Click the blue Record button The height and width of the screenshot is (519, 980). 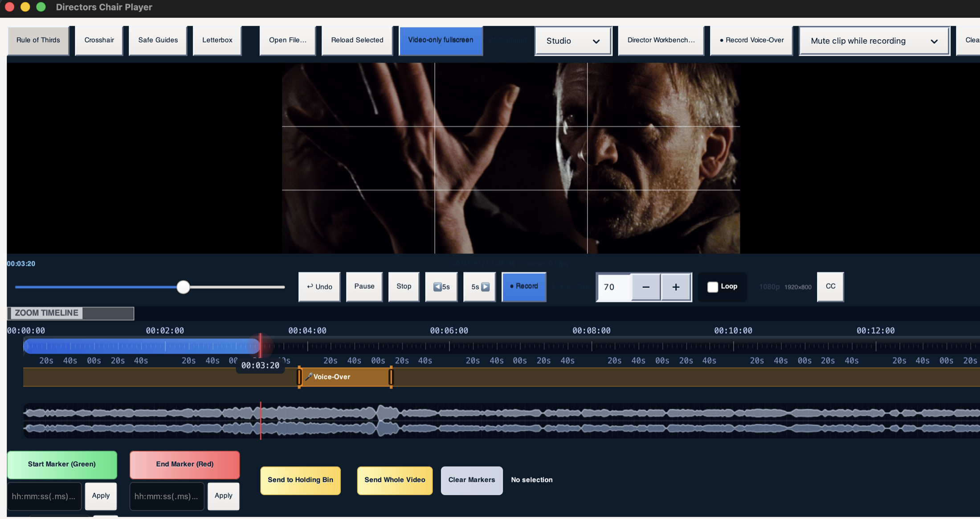(524, 287)
